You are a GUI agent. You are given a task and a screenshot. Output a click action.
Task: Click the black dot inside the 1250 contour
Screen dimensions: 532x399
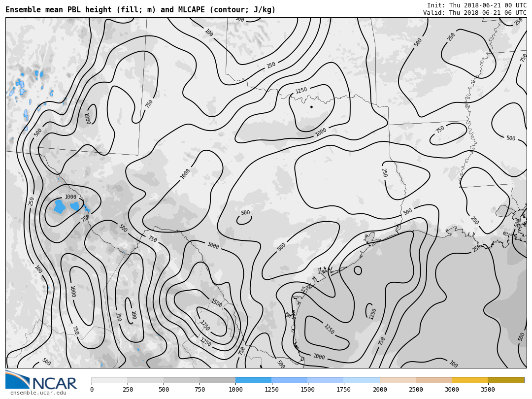point(311,106)
